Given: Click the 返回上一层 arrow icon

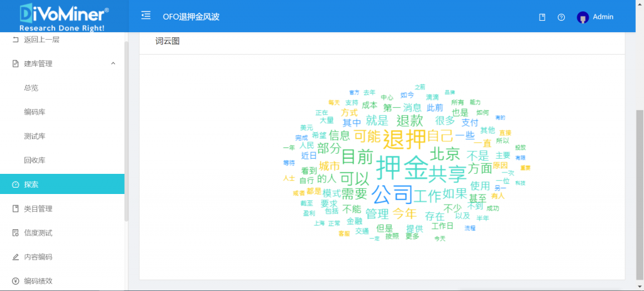Looking at the screenshot, I should (16, 40).
